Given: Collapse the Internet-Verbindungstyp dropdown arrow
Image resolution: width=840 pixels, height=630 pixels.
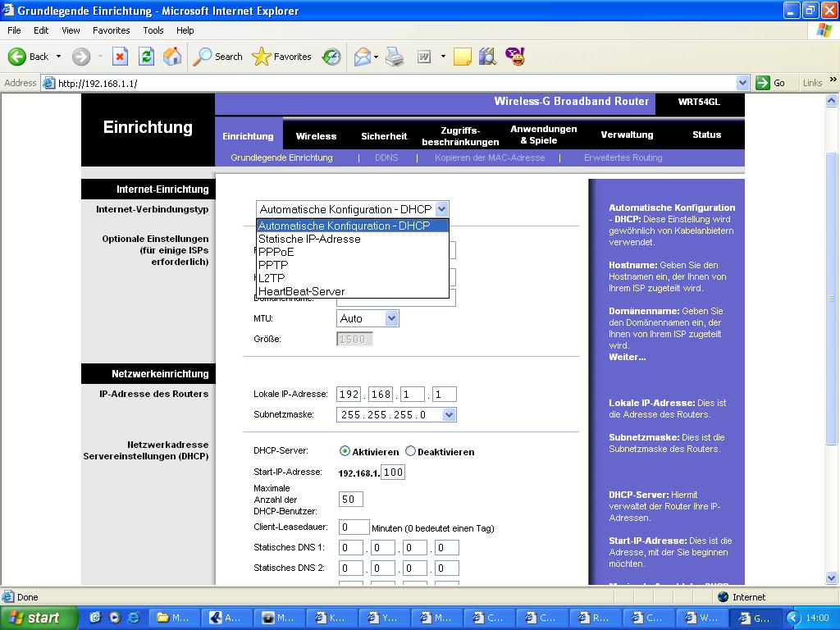Looking at the screenshot, I should (x=441, y=209).
